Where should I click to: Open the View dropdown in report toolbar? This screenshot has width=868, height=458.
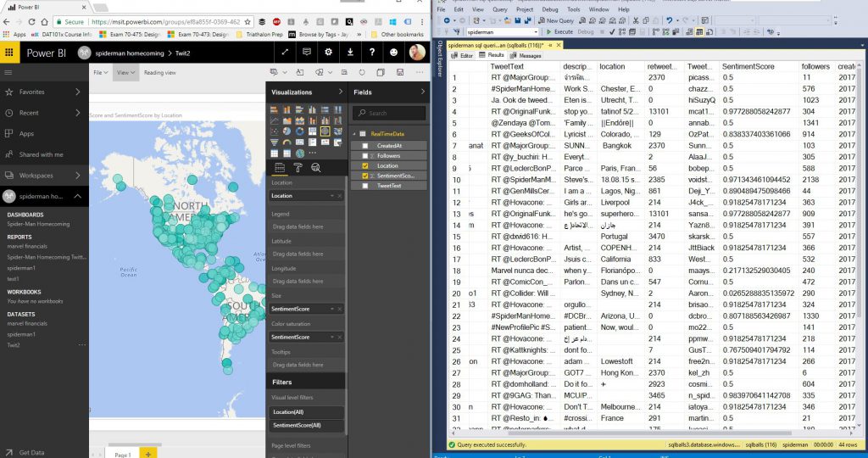pos(125,73)
